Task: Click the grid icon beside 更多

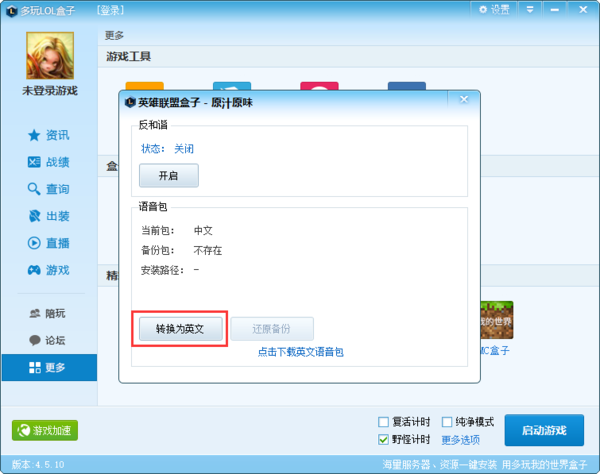Action: tap(35, 367)
